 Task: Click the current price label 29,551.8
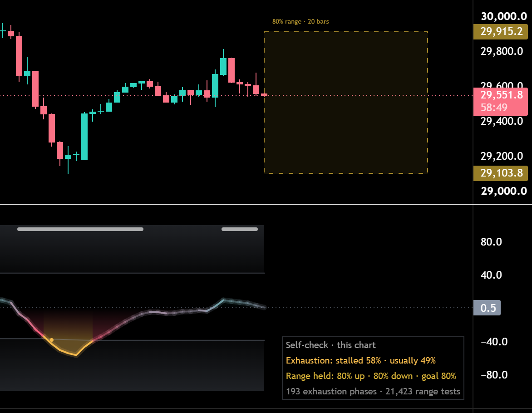pyautogui.click(x=502, y=95)
